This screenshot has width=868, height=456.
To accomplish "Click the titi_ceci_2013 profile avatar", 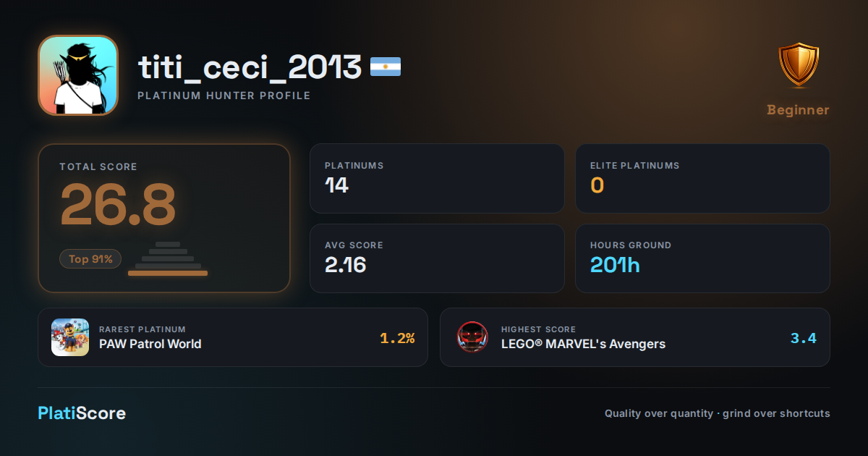I will (x=78, y=75).
